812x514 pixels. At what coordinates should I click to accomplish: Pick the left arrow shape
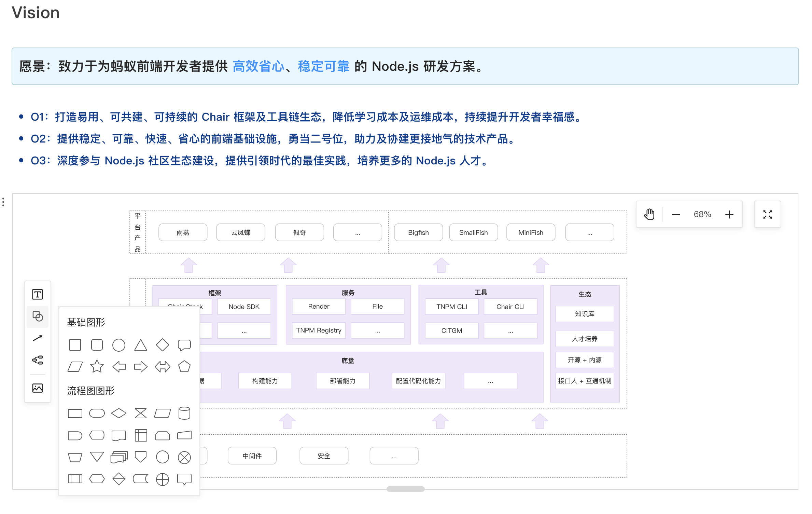[119, 367]
